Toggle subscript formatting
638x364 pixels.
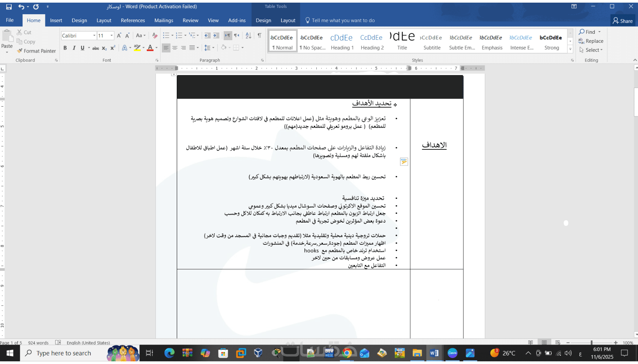tap(104, 48)
